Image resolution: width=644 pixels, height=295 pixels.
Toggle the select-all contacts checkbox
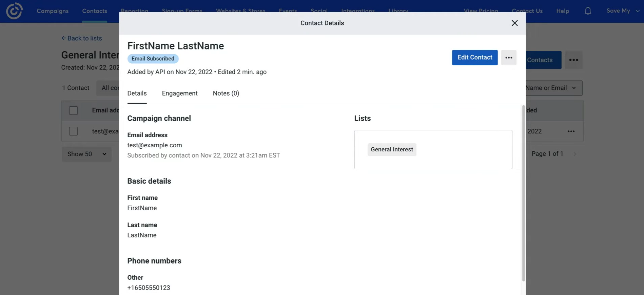pyautogui.click(x=73, y=110)
